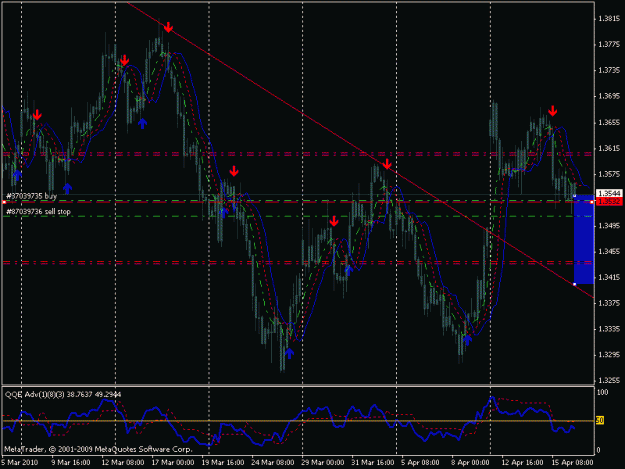Viewport: 625px width, 469px height.
Task: Select the red down arrow near 19 Mar 16:00 at 1.3575
Action: point(234,171)
